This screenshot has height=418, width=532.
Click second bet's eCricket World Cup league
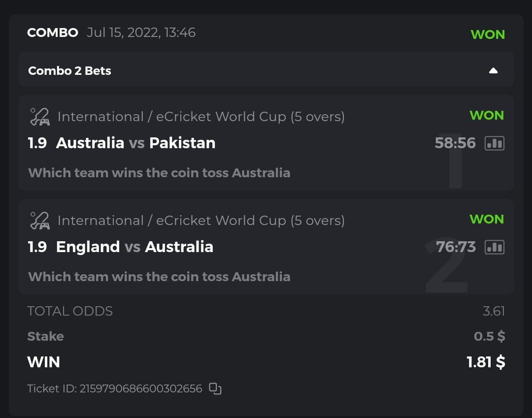[x=201, y=221]
